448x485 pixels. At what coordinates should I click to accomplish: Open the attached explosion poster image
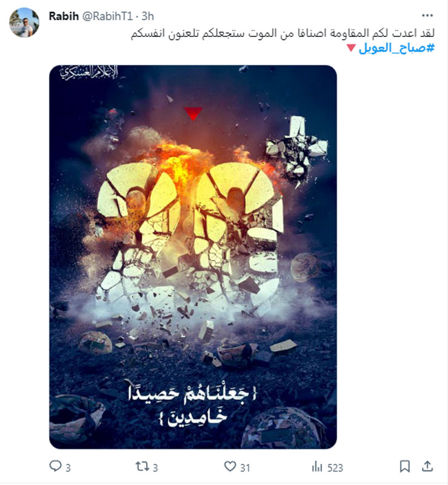coord(193,256)
